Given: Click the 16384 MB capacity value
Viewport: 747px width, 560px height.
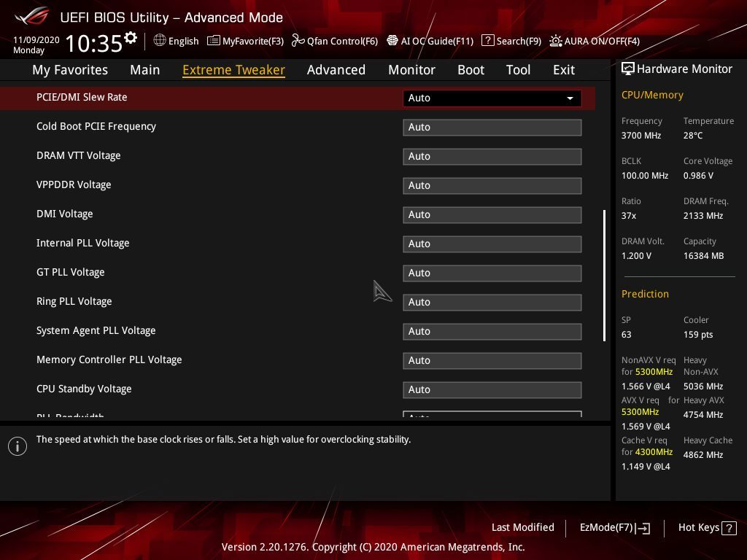Looking at the screenshot, I should pyautogui.click(x=704, y=256).
